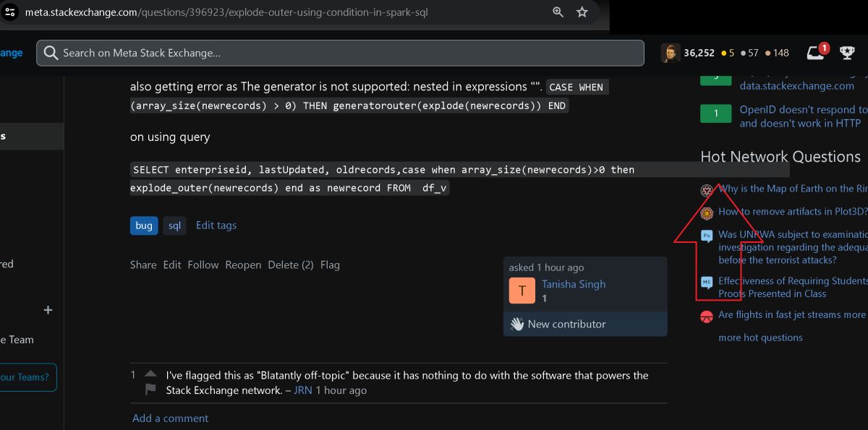Share this question
Viewport: 868px width, 430px height.
click(143, 265)
